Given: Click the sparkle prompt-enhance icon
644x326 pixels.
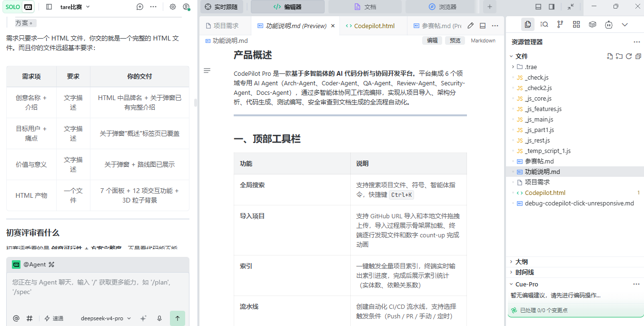Looking at the screenshot, I should tap(143, 318).
